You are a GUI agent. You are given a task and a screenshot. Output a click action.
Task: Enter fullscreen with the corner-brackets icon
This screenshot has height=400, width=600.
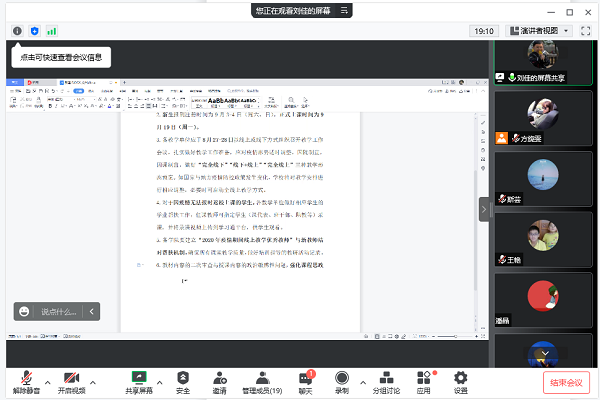click(x=585, y=31)
